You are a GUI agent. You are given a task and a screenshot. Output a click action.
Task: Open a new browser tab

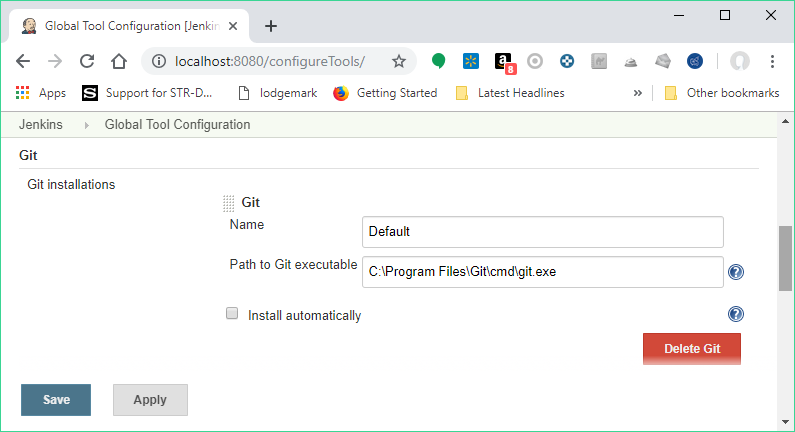point(271,26)
